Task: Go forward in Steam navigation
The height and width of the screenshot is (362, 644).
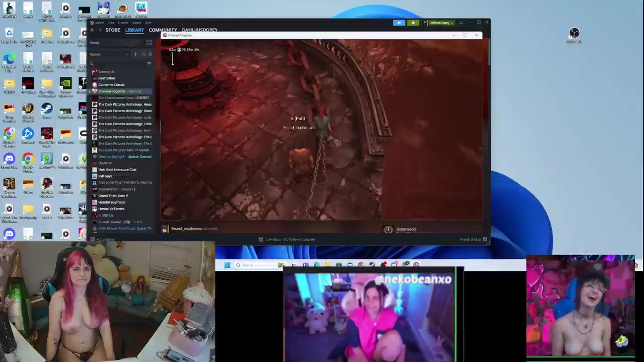Action: tap(100, 30)
